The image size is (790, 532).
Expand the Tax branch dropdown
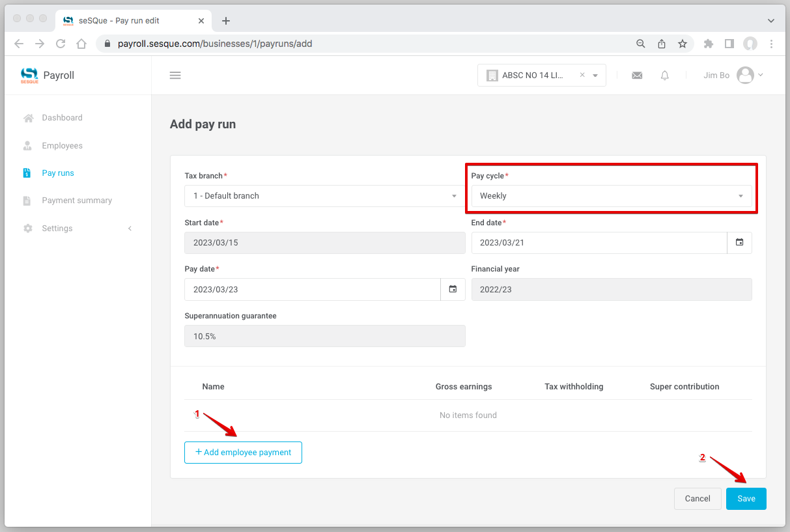[324, 196]
